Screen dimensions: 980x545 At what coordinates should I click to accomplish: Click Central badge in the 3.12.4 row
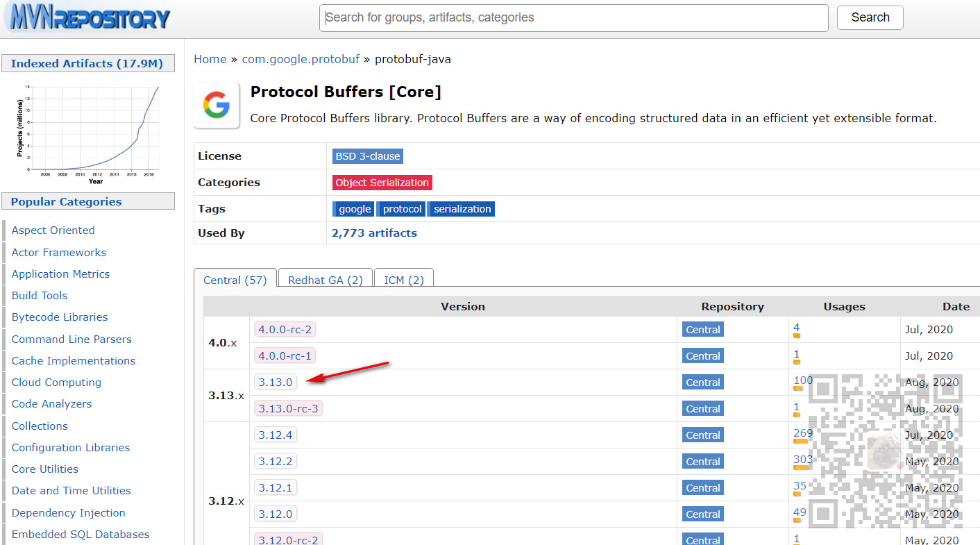[702, 435]
